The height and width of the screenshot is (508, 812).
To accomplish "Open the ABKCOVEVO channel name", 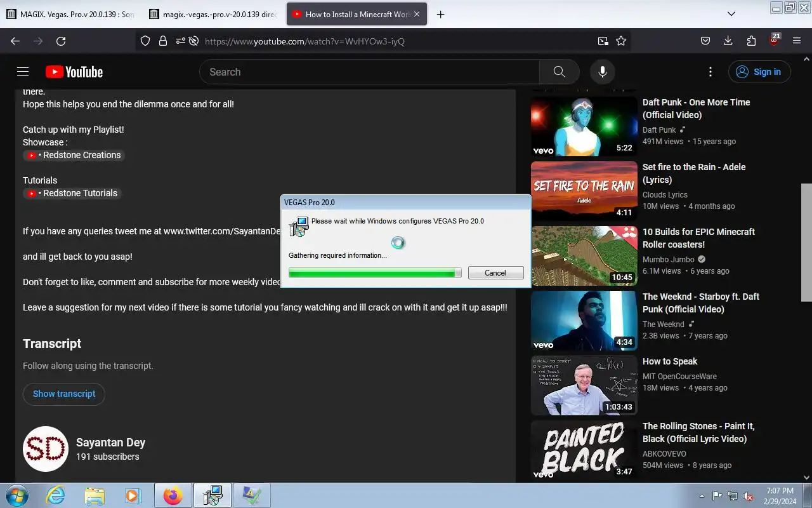I will pos(664,453).
